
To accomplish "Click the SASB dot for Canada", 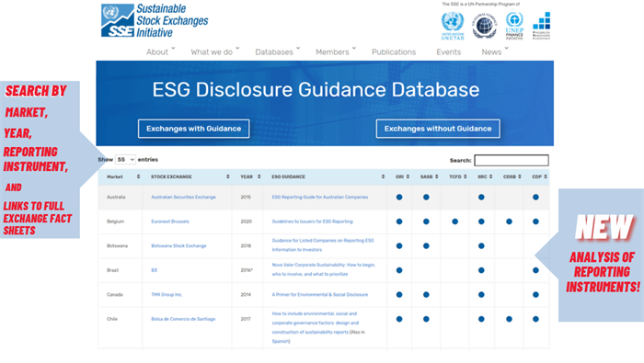I will (x=426, y=294).
